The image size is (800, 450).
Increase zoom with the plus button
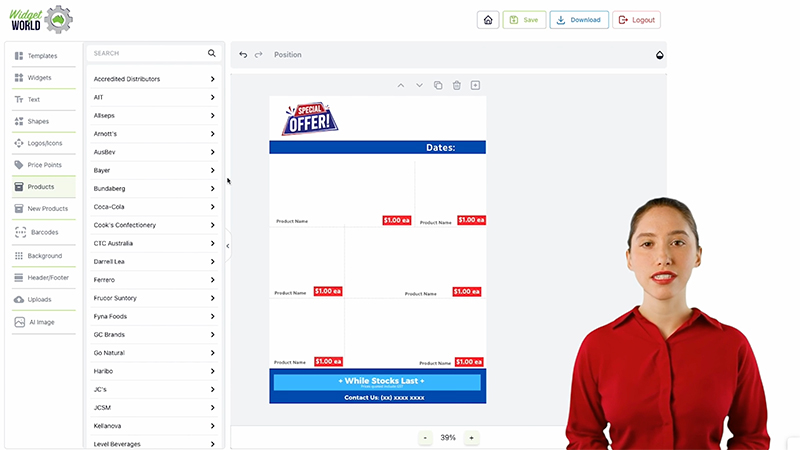click(471, 438)
